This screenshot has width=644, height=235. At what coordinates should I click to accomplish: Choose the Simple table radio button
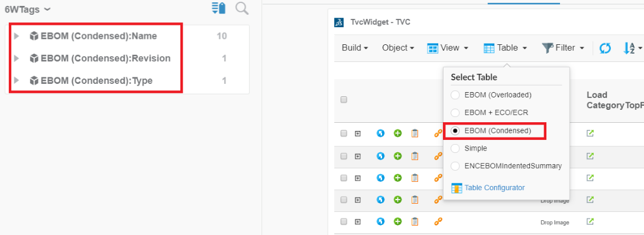click(x=455, y=148)
